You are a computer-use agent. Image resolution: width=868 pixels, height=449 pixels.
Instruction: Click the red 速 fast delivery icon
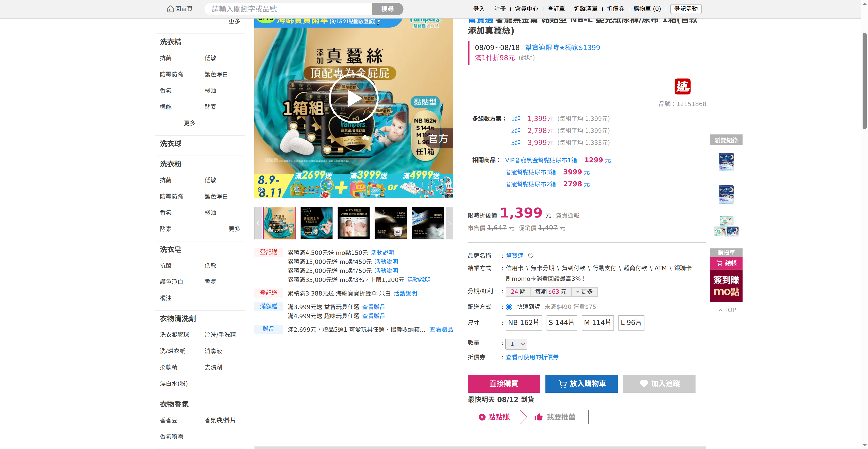pyautogui.click(x=682, y=87)
